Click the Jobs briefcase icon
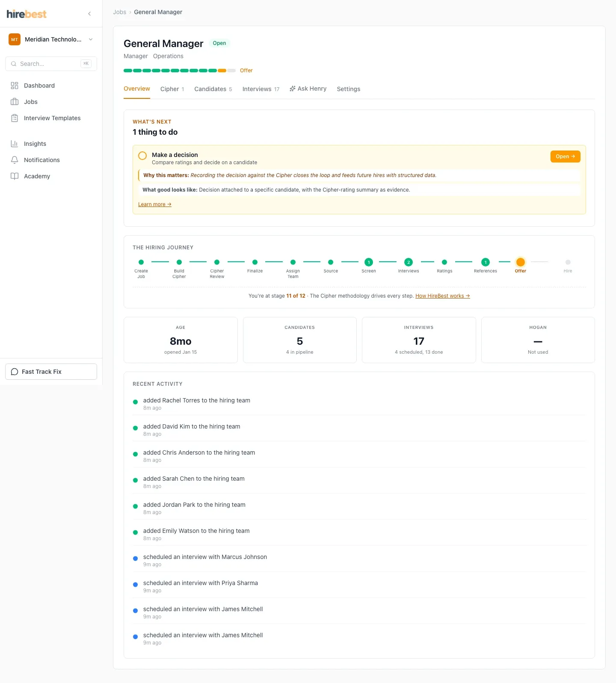The width and height of the screenshot is (616, 683). [x=15, y=102]
